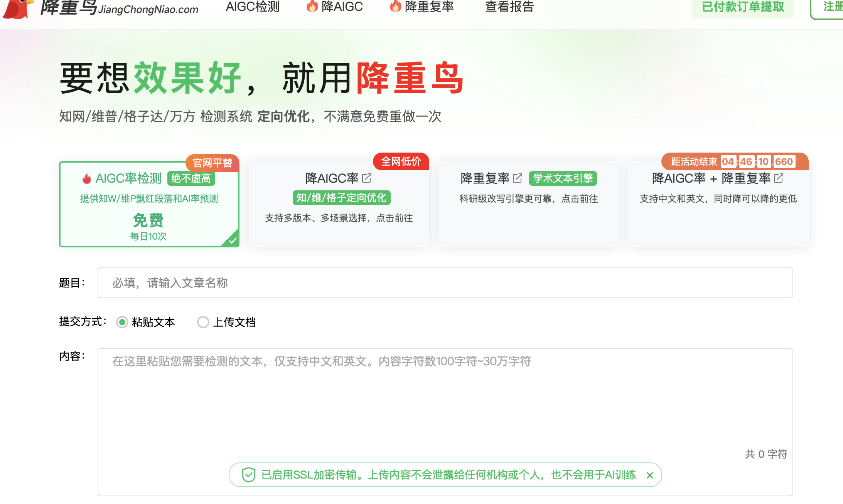The height and width of the screenshot is (504, 843).
Task: Select 粘贴文本 submission method
Action: [x=122, y=322]
